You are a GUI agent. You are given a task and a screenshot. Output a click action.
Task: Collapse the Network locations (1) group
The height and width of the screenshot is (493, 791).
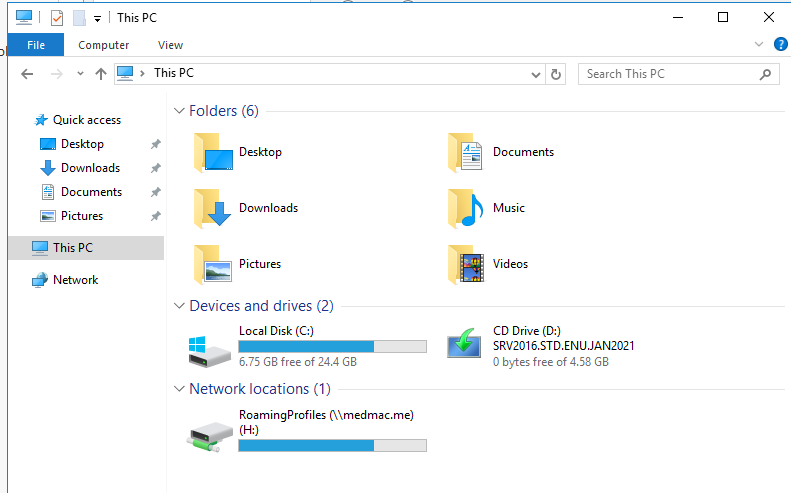point(179,389)
